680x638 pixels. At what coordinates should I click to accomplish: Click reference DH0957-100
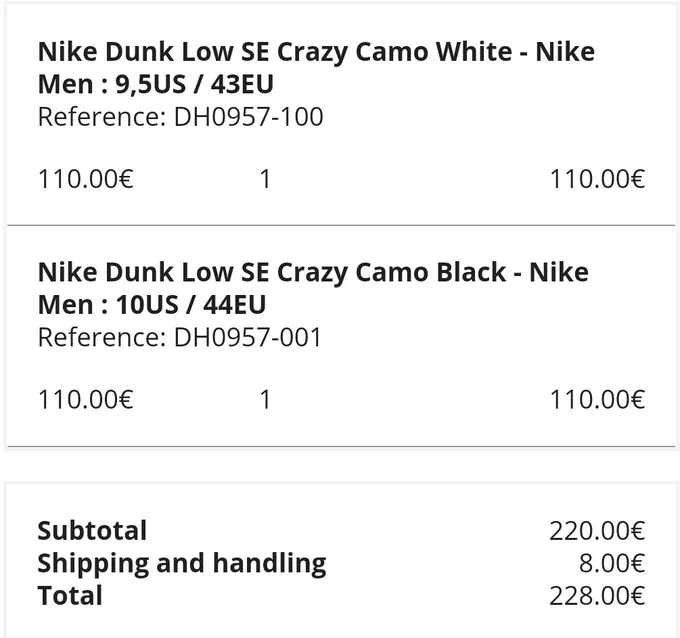pos(180,117)
